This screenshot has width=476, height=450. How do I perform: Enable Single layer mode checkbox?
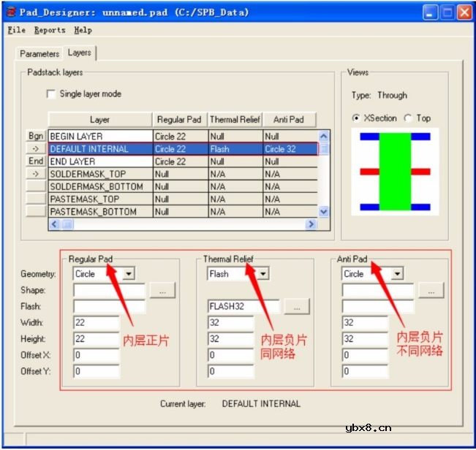(51, 94)
